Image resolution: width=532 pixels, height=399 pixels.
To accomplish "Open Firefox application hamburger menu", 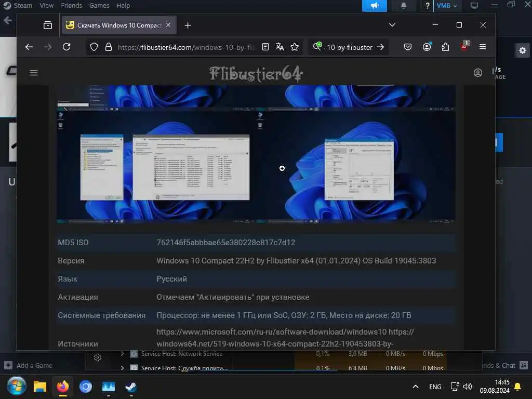I will pos(483,46).
